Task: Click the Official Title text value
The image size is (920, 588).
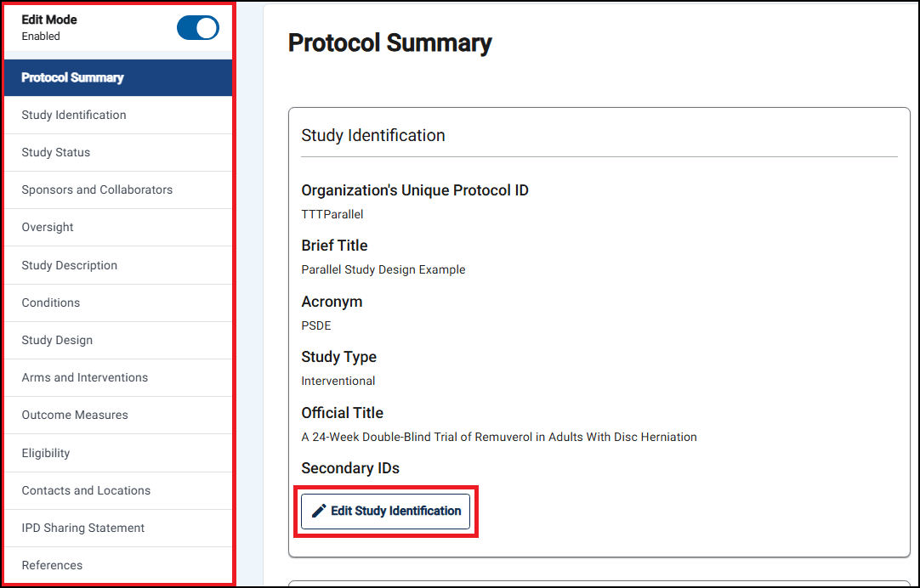Action: [499, 438]
